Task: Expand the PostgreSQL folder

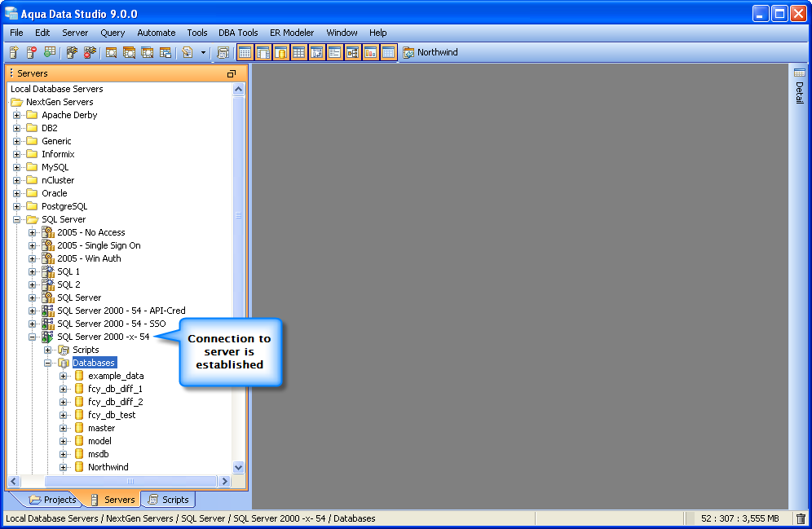Action: click(x=16, y=206)
